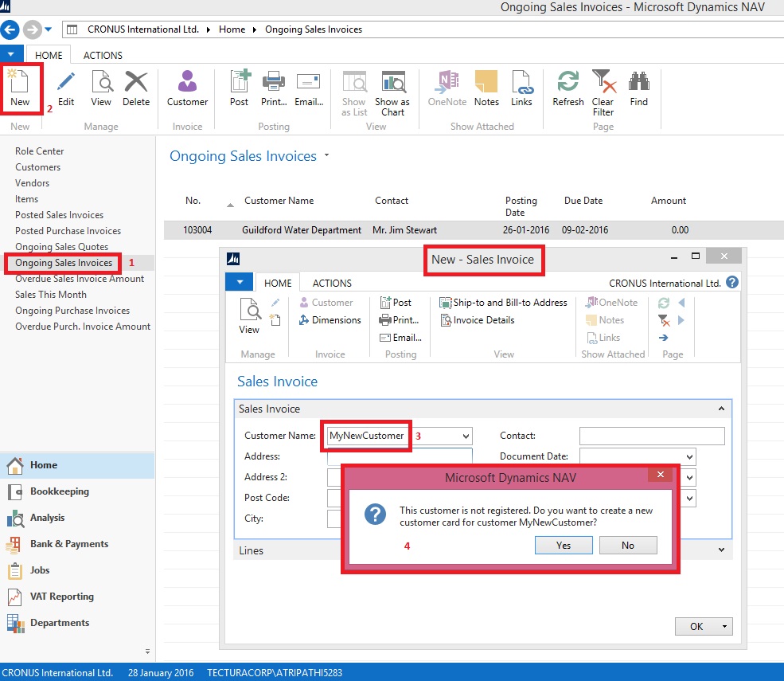Click No in the confirmation dialog
This screenshot has height=681, width=784.
click(x=628, y=546)
